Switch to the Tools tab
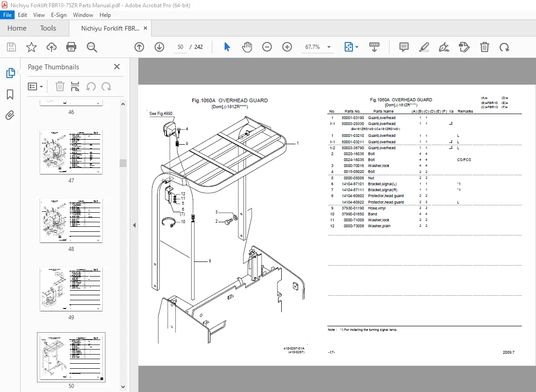536x392 pixels. 48,28
